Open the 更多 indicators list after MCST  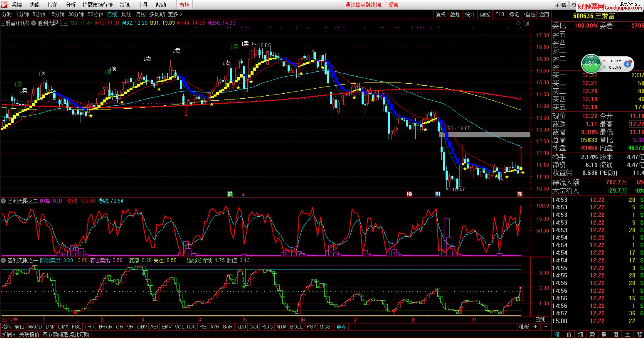(x=342, y=327)
